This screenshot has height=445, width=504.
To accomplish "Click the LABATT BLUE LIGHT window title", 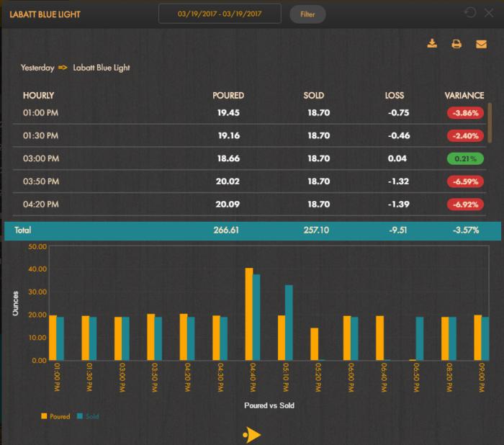I will tap(45, 14).
